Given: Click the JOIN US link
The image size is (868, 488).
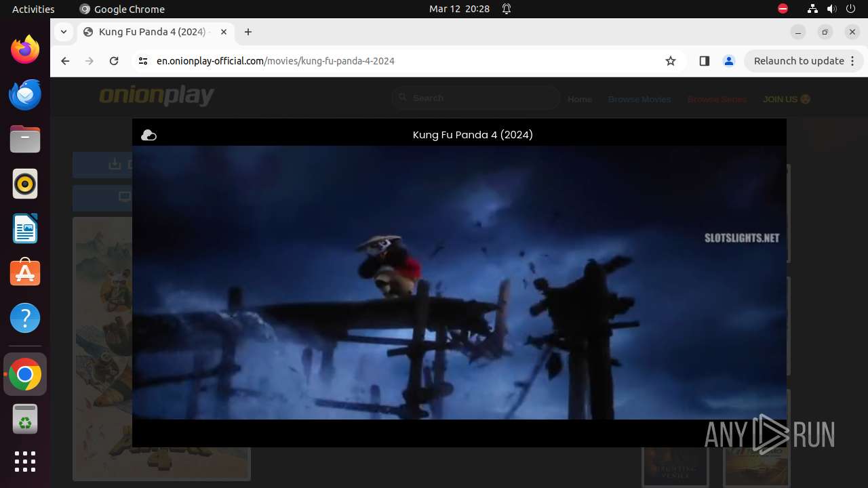Looking at the screenshot, I should coord(787,99).
